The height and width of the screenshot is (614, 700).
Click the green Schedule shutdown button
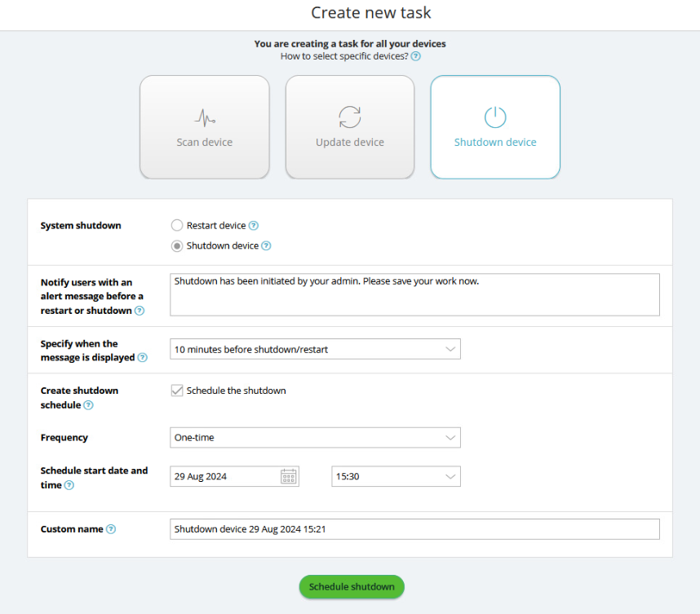[x=352, y=587]
